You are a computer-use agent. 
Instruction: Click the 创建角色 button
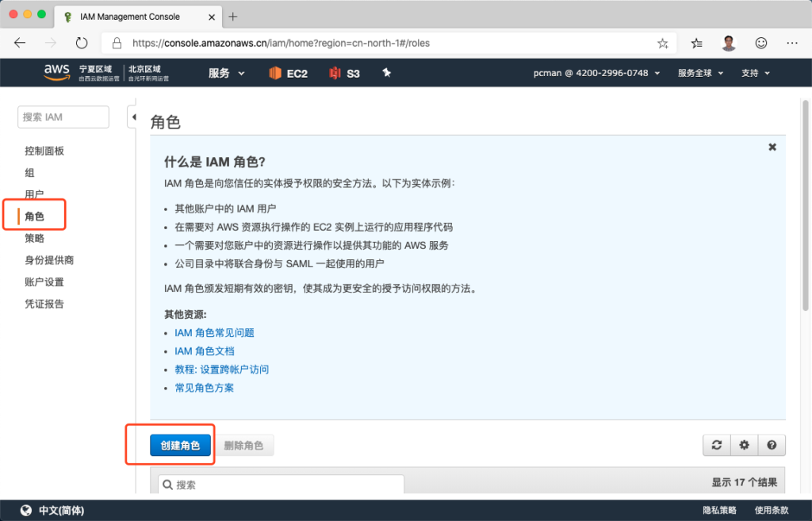pyautogui.click(x=182, y=446)
